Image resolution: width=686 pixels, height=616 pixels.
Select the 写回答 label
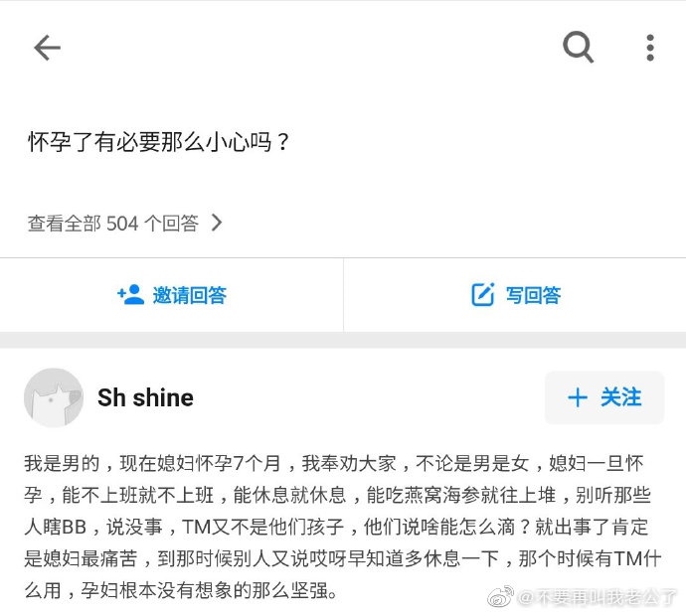coord(533,295)
